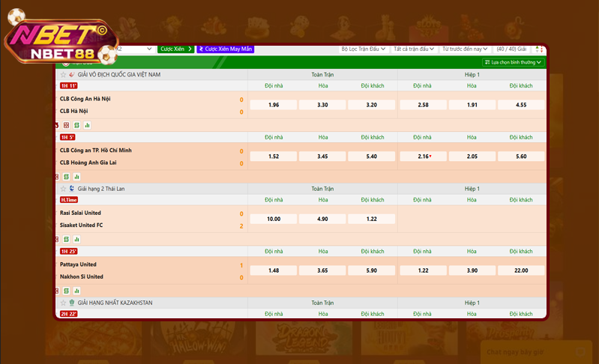This screenshot has height=364, width=599.
Task: Select draw odds 4.90 for Rasi Salai match
Action: click(x=323, y=219)
